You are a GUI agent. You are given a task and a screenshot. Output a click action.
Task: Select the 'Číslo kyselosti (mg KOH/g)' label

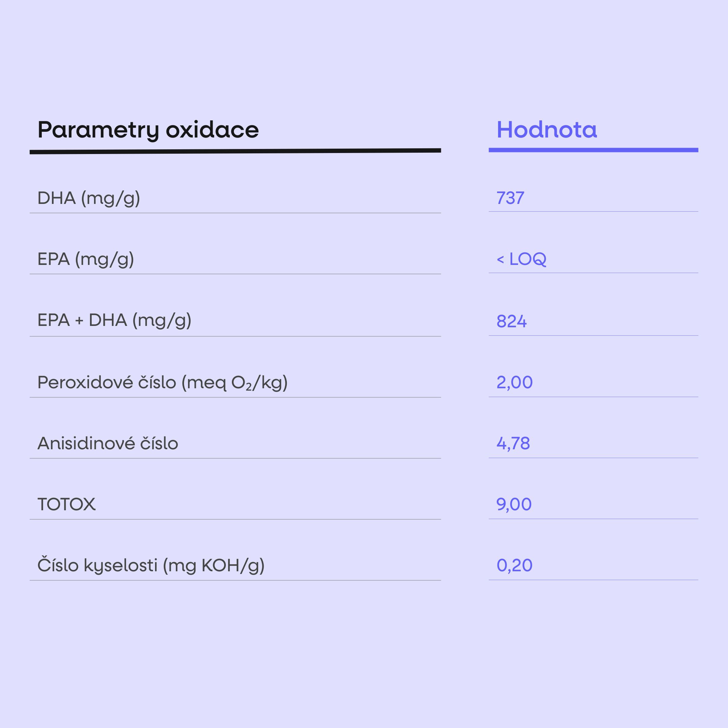click(151, 565)
